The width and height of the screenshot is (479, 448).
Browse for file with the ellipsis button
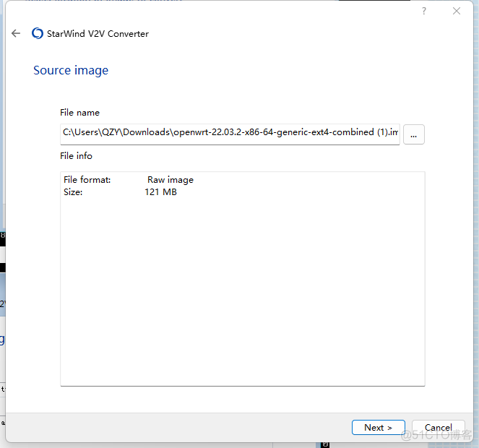pos(413,134)
